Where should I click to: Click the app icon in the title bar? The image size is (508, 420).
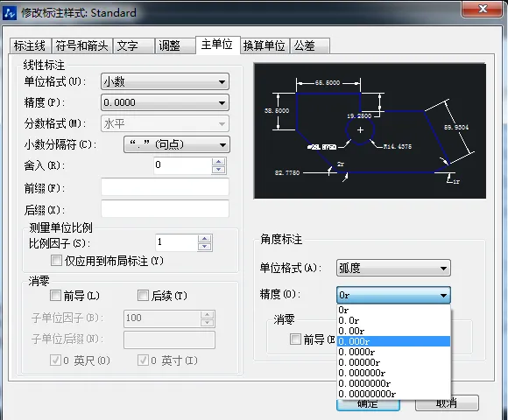coord(10,13)
